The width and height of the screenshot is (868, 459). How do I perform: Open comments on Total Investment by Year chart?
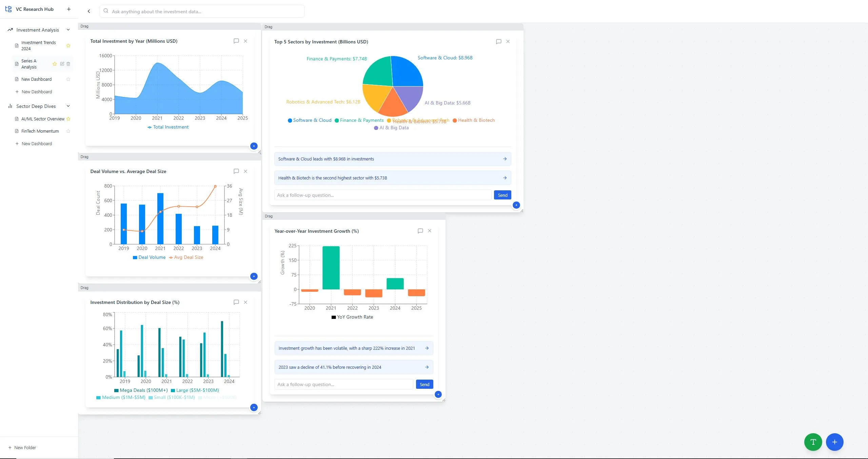[236, 41]
